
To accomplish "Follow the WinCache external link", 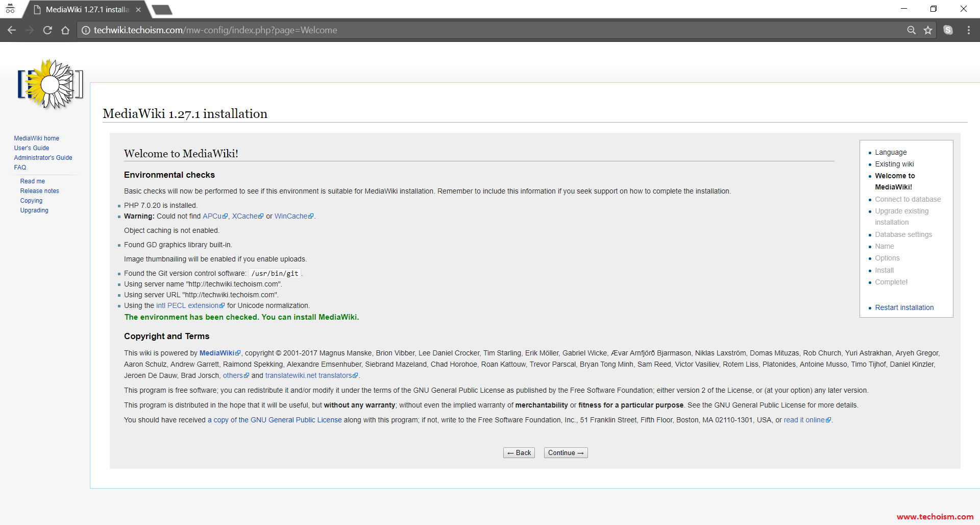I will pos(294,216).
